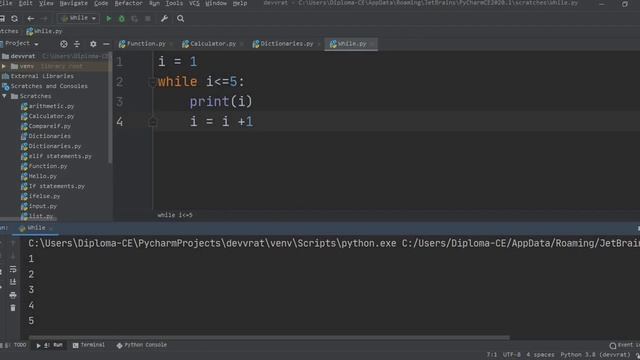The height and width of the screenshot is (360, 640).
Task: Open Project panel gear options
Action: tap(93, 44)
